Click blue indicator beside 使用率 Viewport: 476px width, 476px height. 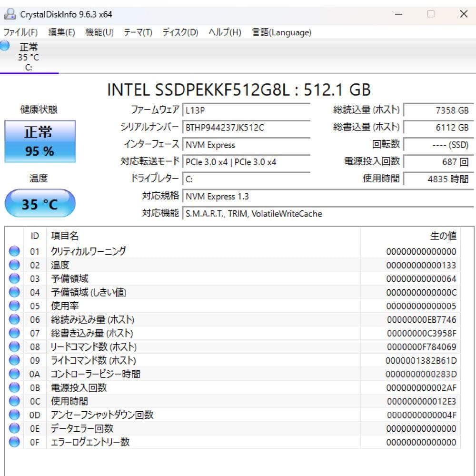pos(14,306)
